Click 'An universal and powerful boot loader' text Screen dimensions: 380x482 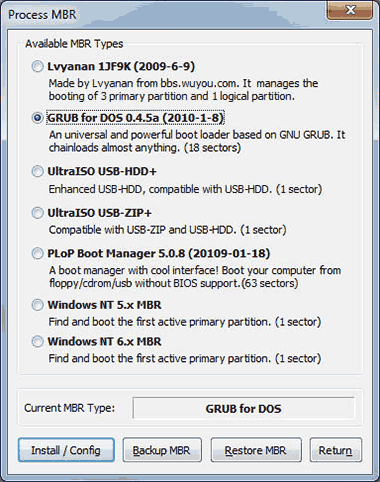[197, 141]
